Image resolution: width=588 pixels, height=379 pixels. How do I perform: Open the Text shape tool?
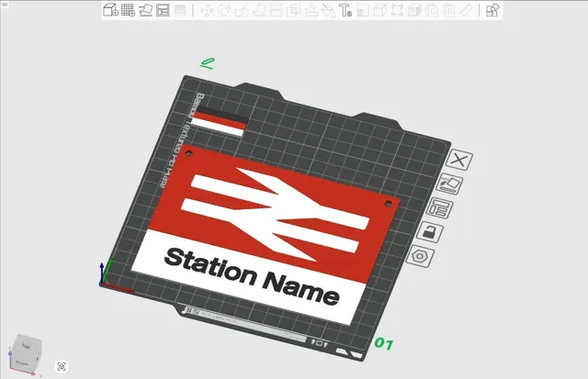345,10
